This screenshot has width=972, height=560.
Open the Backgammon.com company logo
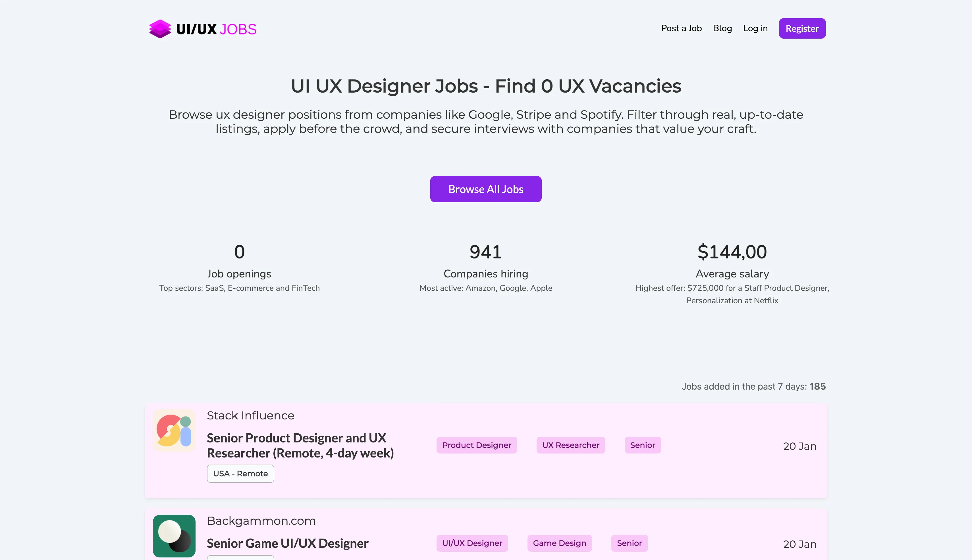click(x=174, y=536)
